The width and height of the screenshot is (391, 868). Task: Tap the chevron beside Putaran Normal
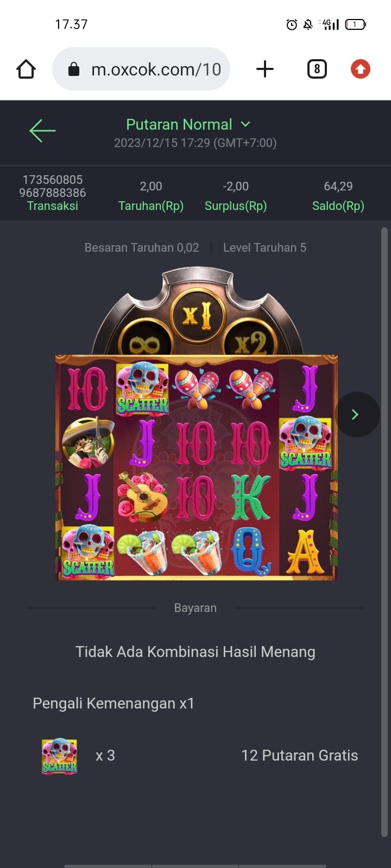245,124
